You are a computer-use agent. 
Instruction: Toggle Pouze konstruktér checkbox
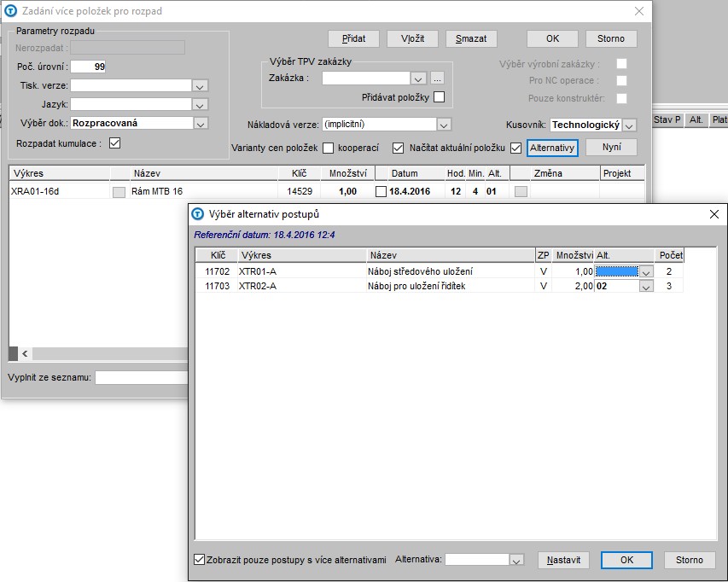point(621,98)
